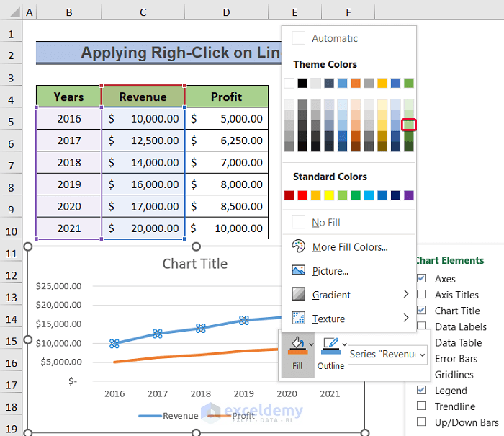This screenshot has width=504, height=436.
Task: Click the Error Bars option label
Action: [x=456, y=358]
